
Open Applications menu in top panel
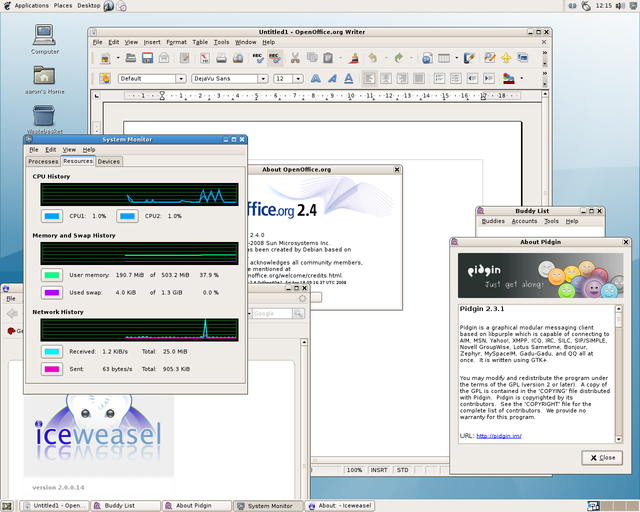31,6
